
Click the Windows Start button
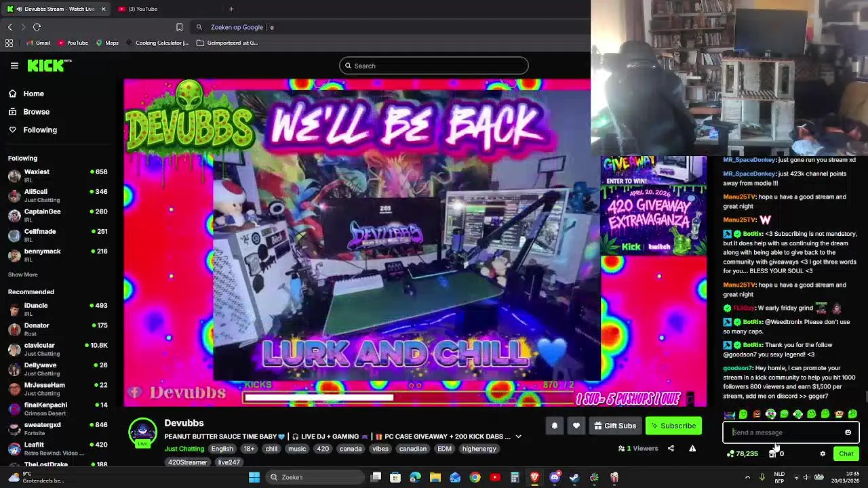coord(254,477)
